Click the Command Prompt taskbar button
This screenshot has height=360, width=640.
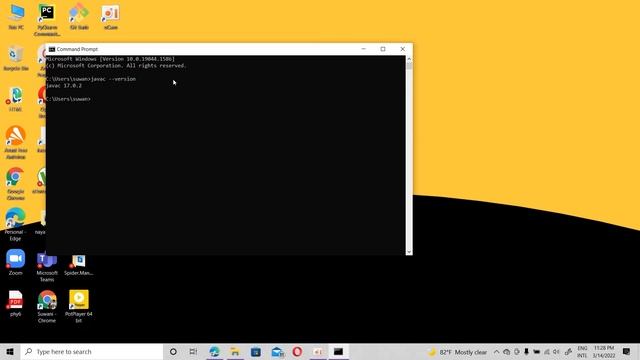338,351
